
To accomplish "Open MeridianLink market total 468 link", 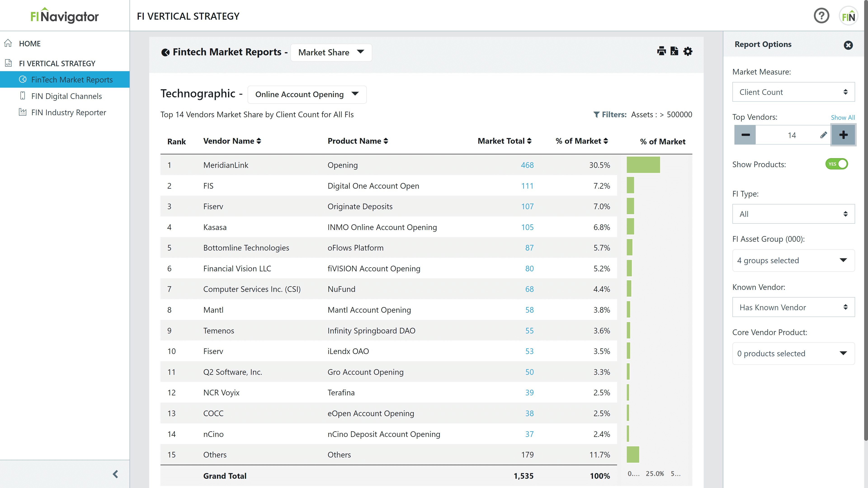I will click(x=527, y=165).
